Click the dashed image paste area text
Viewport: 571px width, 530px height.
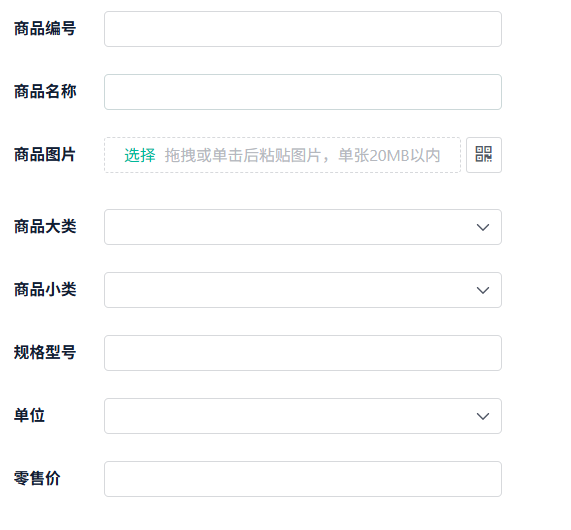(302, 156)
